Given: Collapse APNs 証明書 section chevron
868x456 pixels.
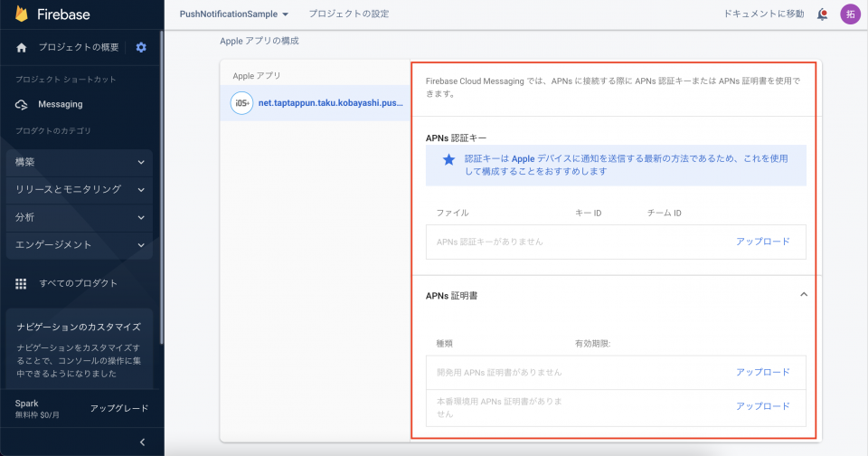Looking at the screenshot, I should click(x=804, y=295).
